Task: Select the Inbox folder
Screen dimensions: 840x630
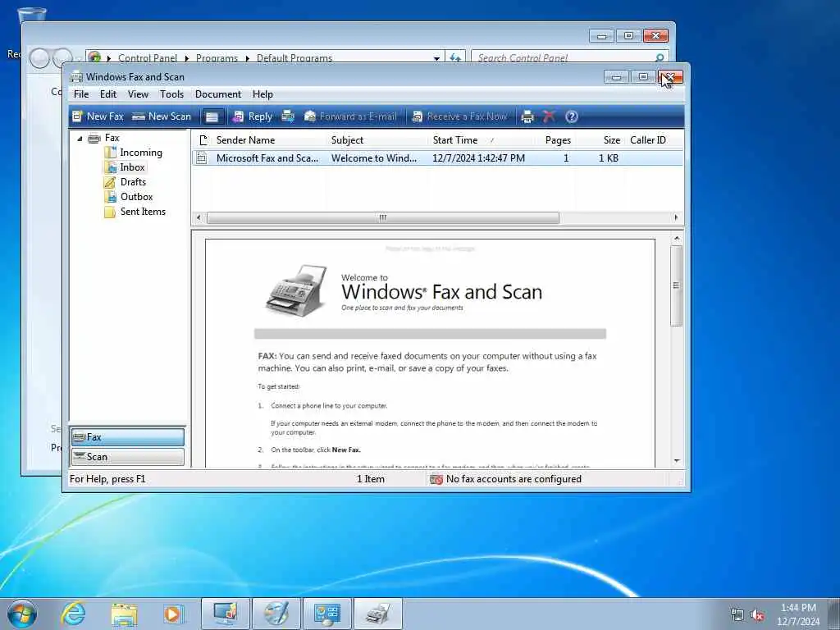Action: pos(132,167)
